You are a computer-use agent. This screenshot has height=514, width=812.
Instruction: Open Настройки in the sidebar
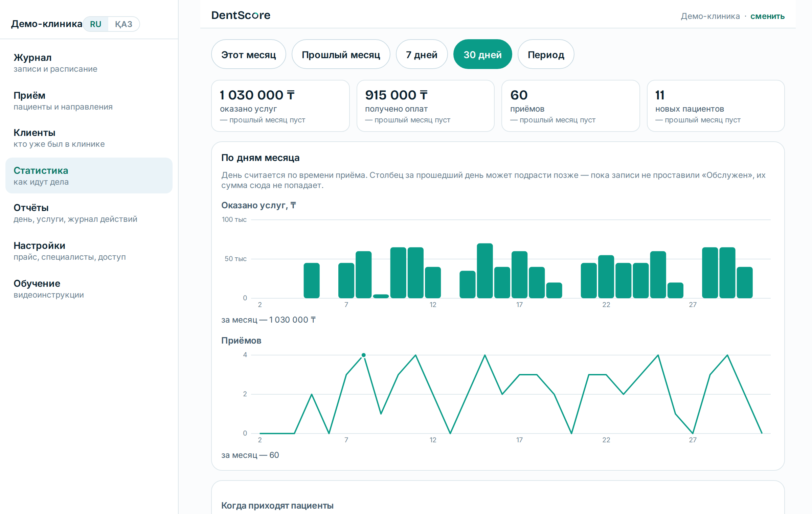[x=89, y=251]
